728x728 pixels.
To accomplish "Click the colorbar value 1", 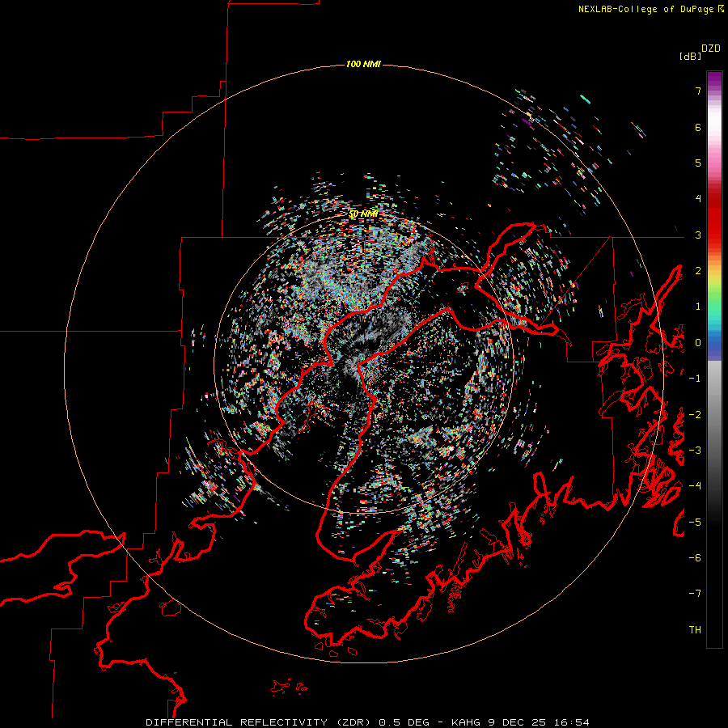I will pyautogui.click(x=698, y=307).
